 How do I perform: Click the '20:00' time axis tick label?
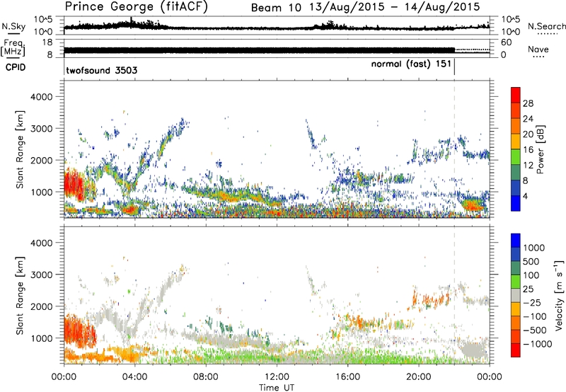pyautogui.click(x=419, y=377)
